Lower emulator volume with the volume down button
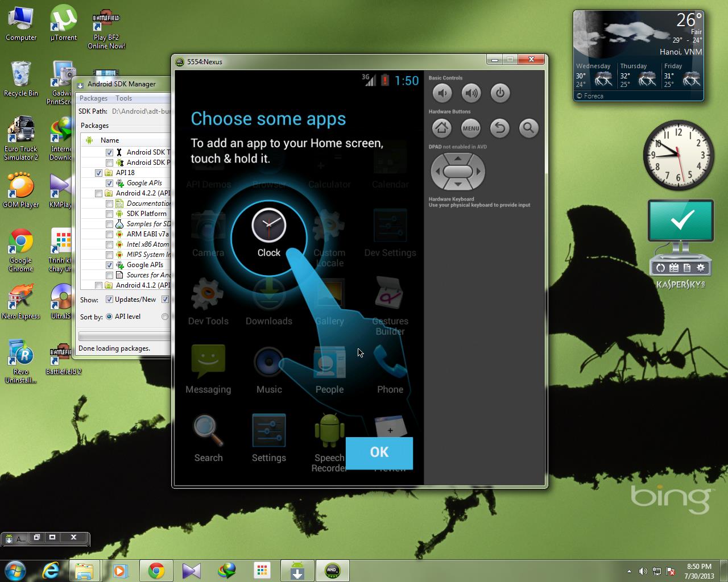 coord(442,93)
